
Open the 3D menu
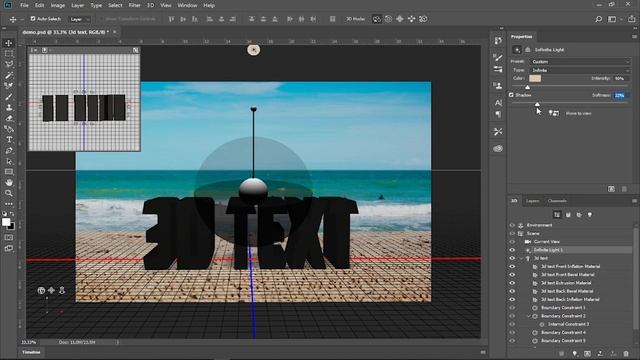click(151, 5)
